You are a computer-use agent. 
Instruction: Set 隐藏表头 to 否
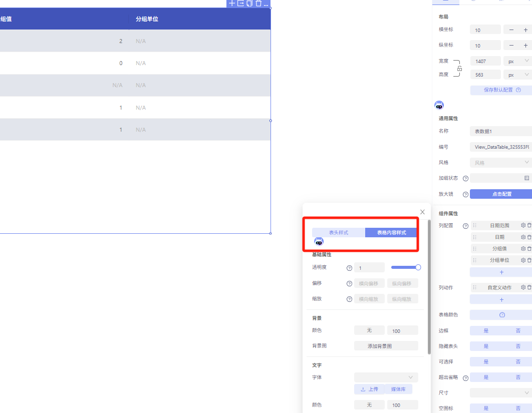[518, 346]
